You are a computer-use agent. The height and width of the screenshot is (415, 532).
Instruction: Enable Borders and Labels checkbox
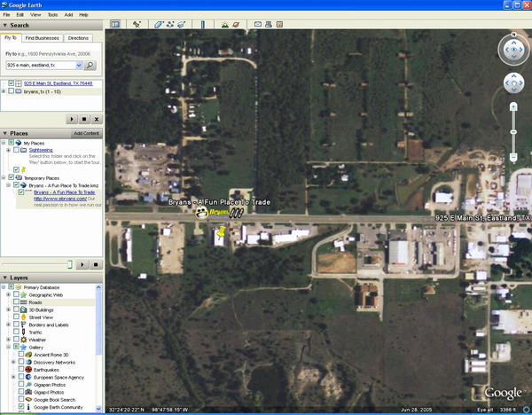pos(16,325)
